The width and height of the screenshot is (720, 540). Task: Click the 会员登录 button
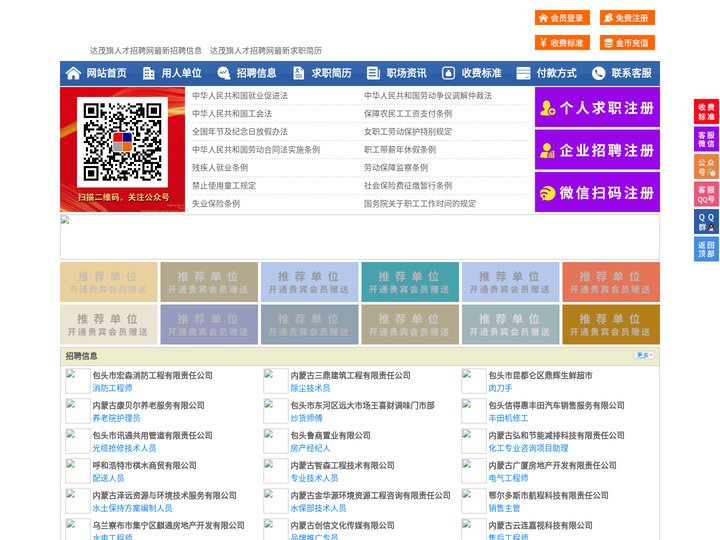562,18
